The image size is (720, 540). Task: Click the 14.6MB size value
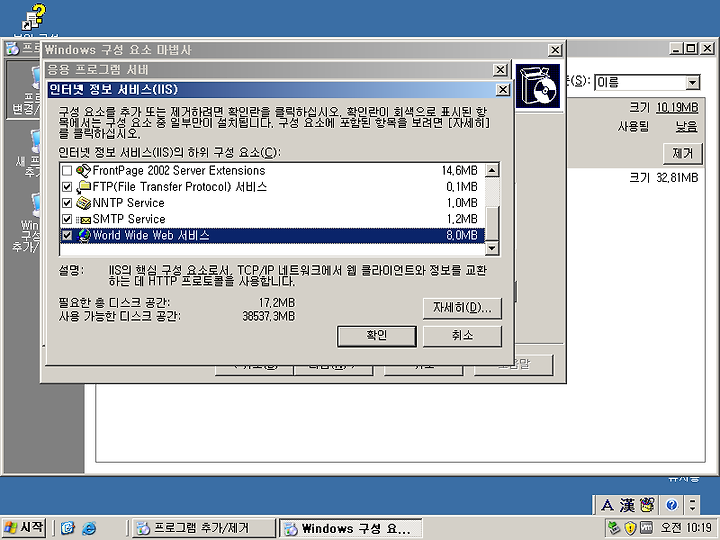click(460, 171)
